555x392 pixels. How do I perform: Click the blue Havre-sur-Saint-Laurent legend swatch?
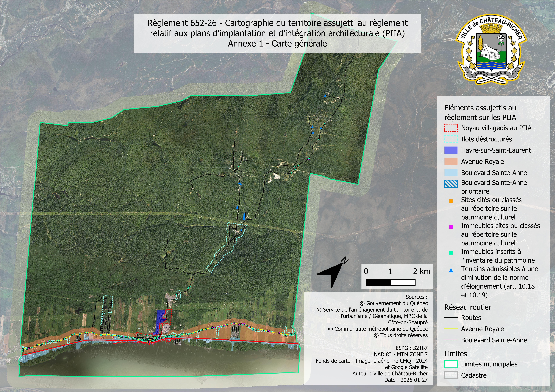click(x=451, y=150)
